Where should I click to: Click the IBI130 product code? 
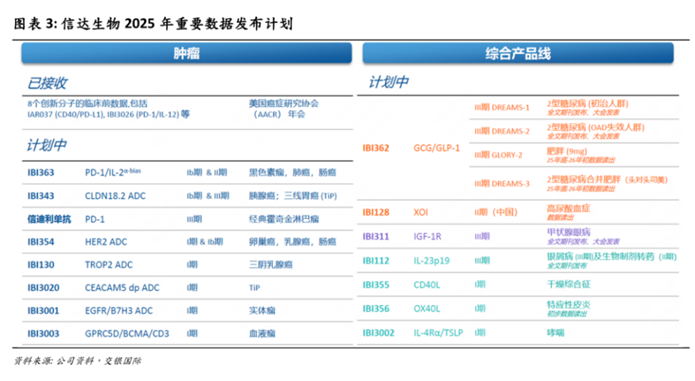pos(41,264)
